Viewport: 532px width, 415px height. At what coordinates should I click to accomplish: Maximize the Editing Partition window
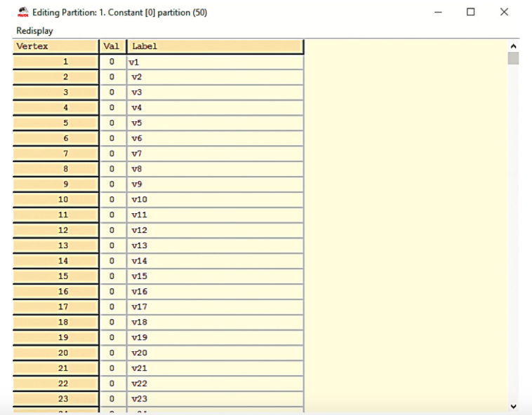470,12
